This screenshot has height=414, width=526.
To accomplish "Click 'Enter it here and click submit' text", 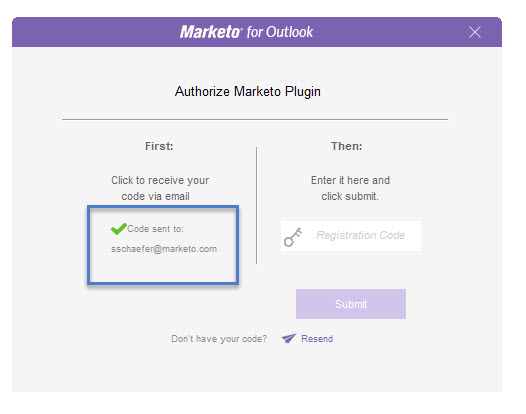I will coord(350,188).
